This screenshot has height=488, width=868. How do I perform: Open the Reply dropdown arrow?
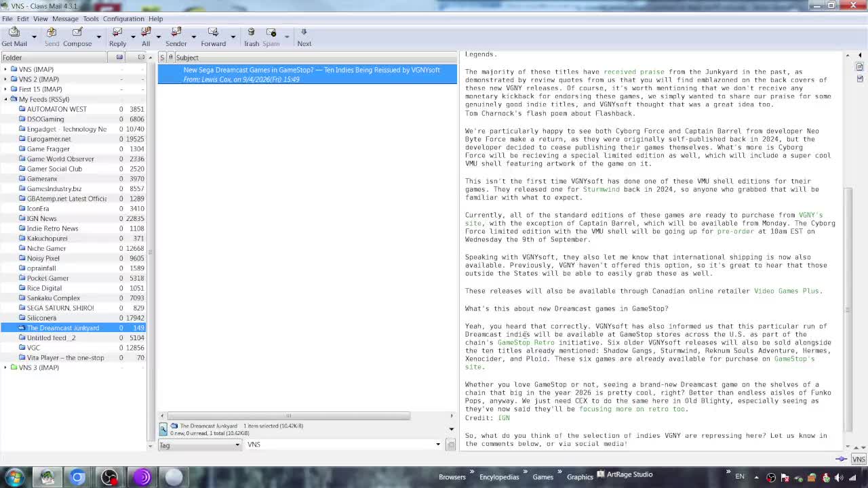pyautogui.click(x=133, y=37)
